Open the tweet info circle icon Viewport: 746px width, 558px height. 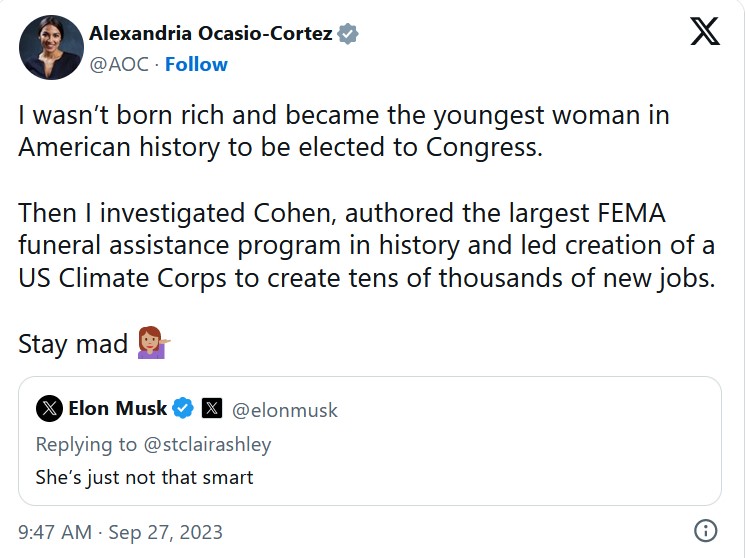706,531
